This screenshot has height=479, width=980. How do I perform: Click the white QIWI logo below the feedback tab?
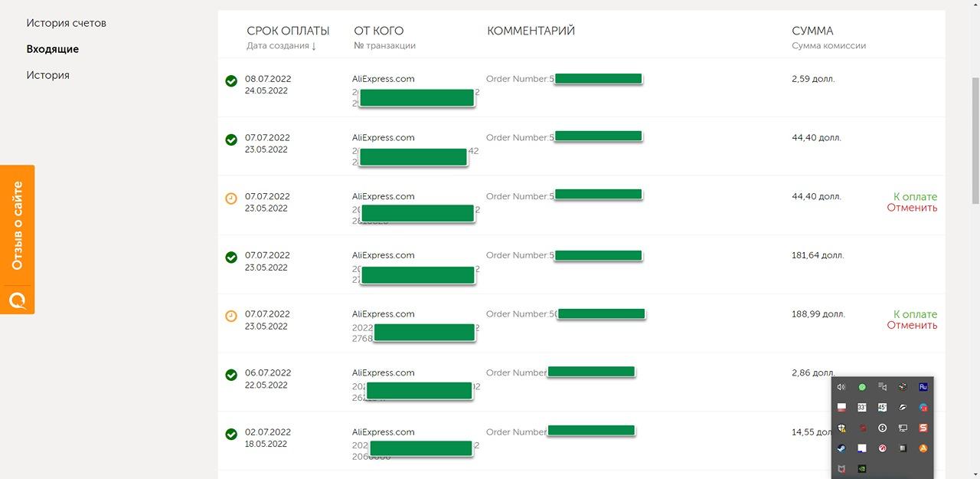point(17,300)
